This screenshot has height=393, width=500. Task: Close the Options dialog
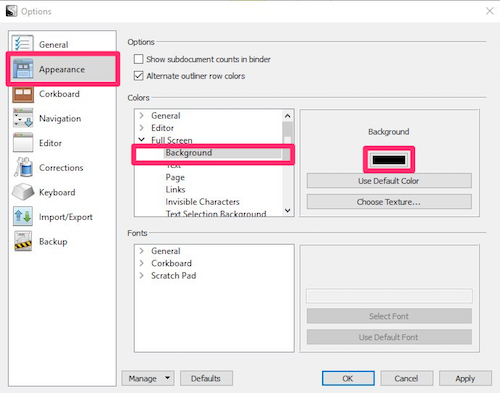(490, 11)
